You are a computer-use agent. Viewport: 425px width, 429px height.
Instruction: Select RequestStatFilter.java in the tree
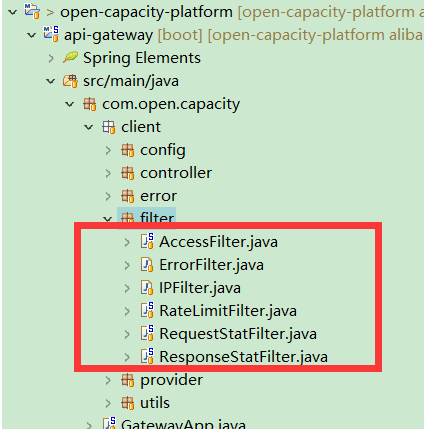[x=238, y=334]
